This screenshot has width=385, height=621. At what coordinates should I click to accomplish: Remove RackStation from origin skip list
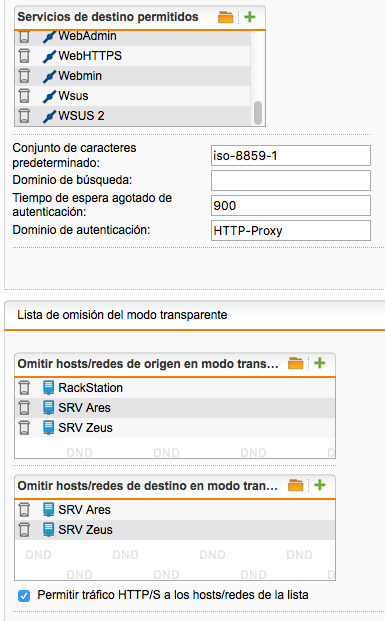pos(24,388)
